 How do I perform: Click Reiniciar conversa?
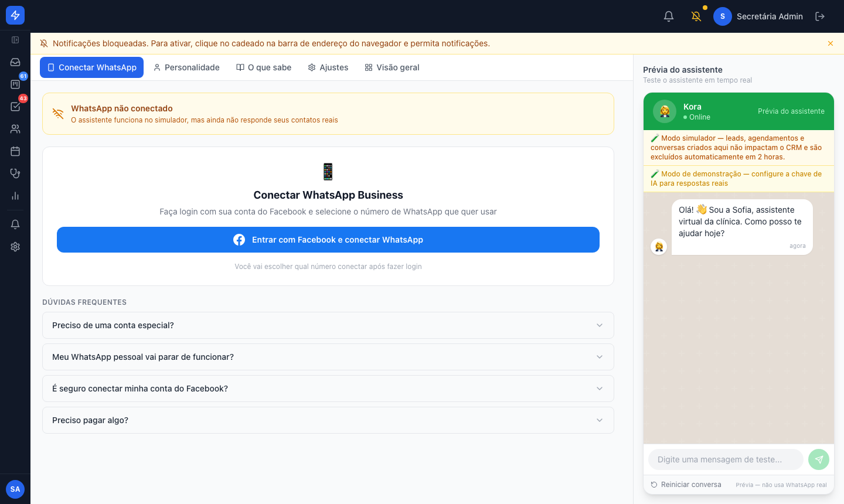tap(686, 485)
